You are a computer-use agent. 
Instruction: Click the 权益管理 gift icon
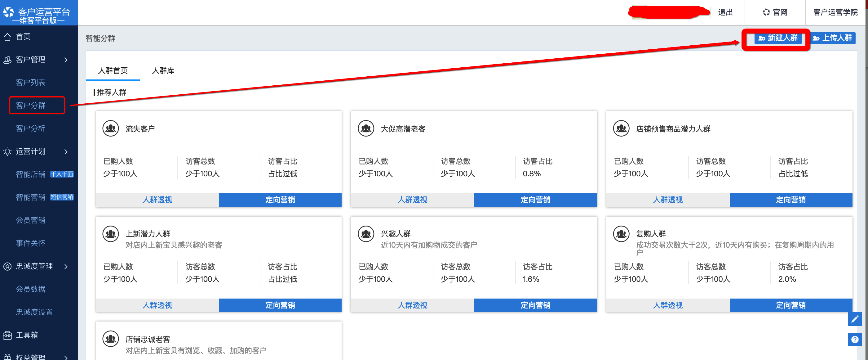click(x=7, y=357)
